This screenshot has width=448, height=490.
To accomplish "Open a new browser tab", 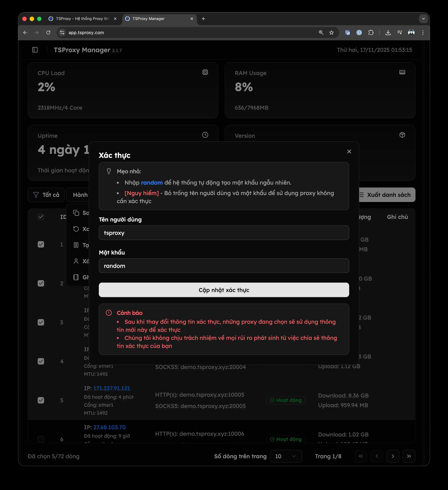I will click(x=203, y=19).
